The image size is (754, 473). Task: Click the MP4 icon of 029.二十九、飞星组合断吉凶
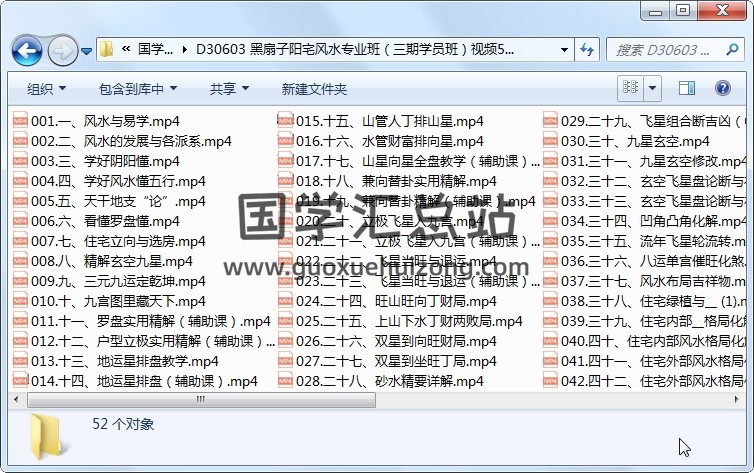point(550,121)
